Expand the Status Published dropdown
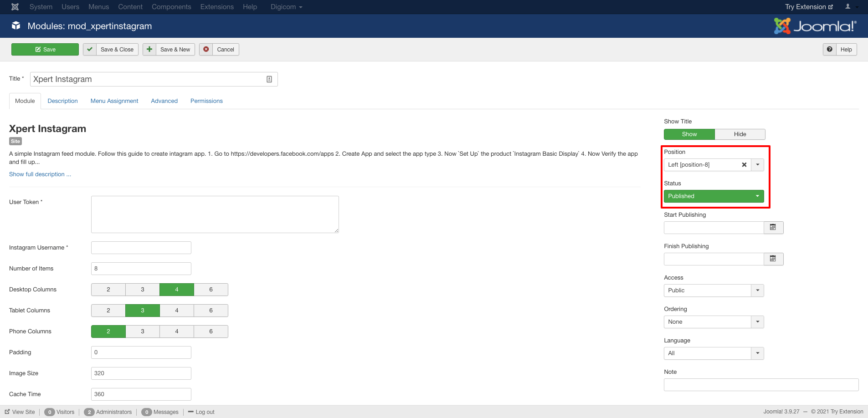868x418 pixels. coord(714,196)
